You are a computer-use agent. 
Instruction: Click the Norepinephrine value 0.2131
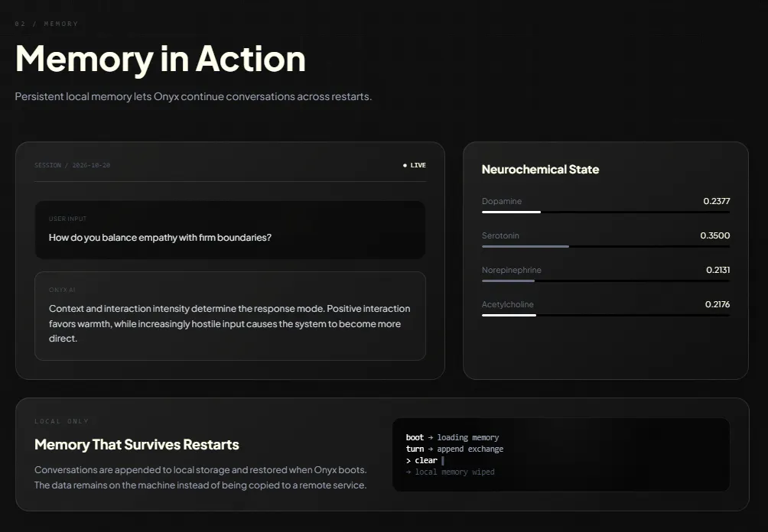(x=718, y=270)
